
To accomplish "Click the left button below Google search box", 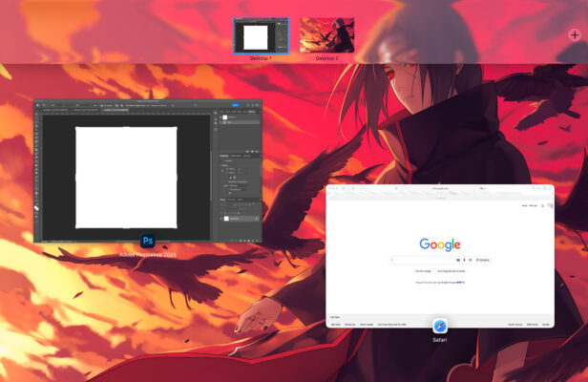I will tap(424, 271).
